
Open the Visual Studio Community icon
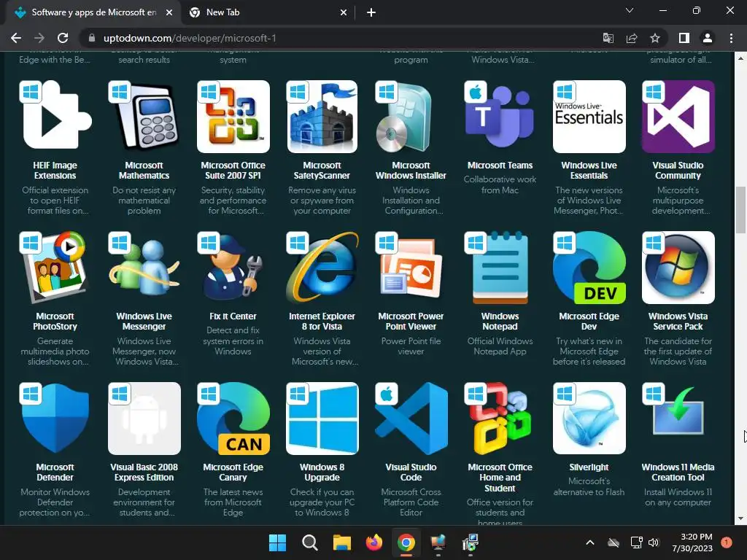(x=678, y=117)
